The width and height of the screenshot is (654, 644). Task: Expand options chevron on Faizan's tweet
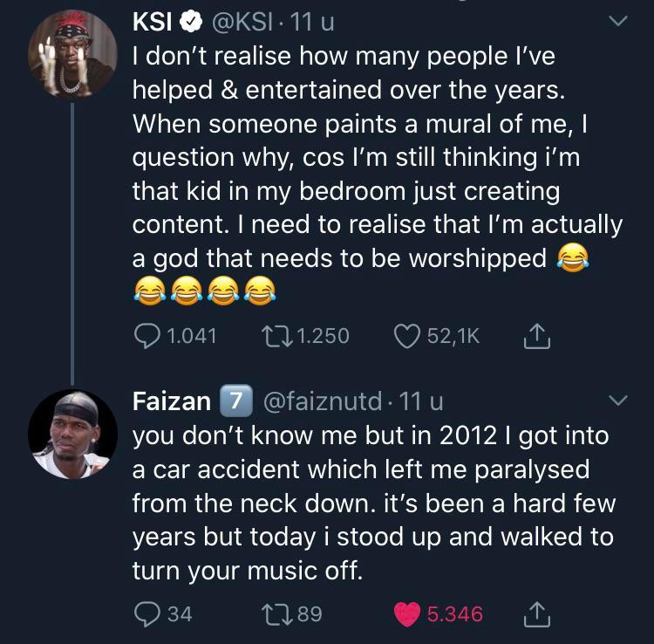pos(617,401)
